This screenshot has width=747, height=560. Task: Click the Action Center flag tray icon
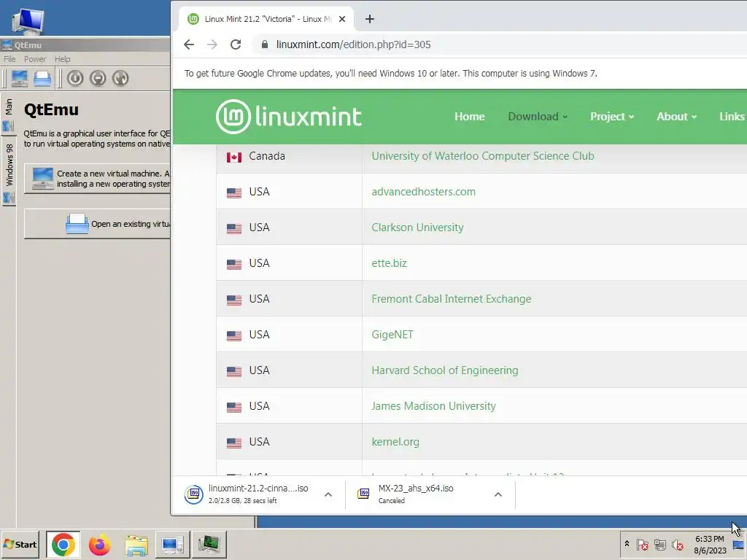point(642,544)
